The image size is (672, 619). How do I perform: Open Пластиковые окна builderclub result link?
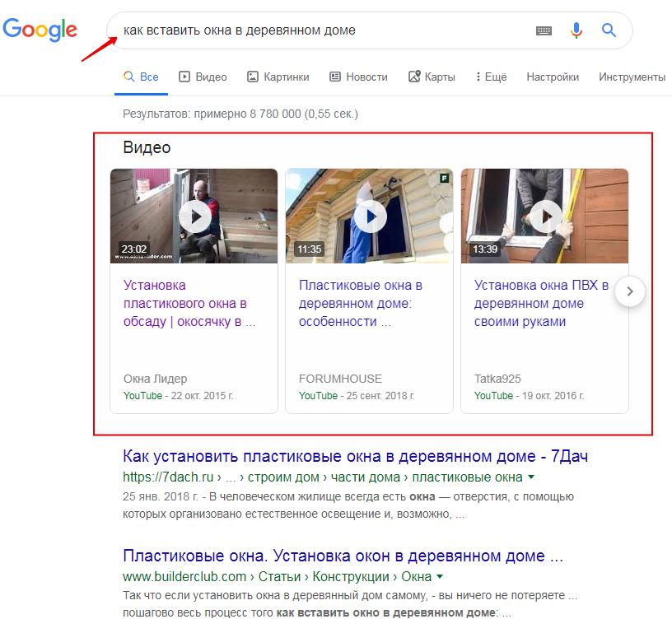343,555
